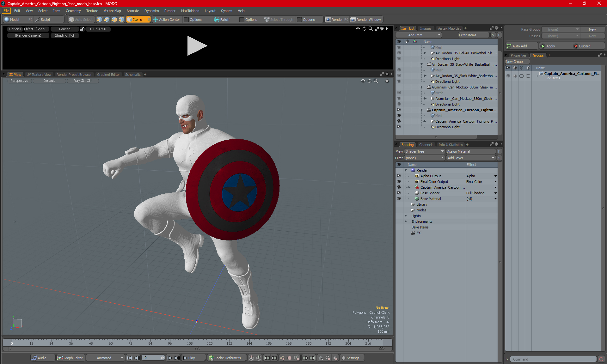Toggle the preview lock icon next to Paused
Image resolution: width=607 pixels, height=364 pixels.
(82, 29)
